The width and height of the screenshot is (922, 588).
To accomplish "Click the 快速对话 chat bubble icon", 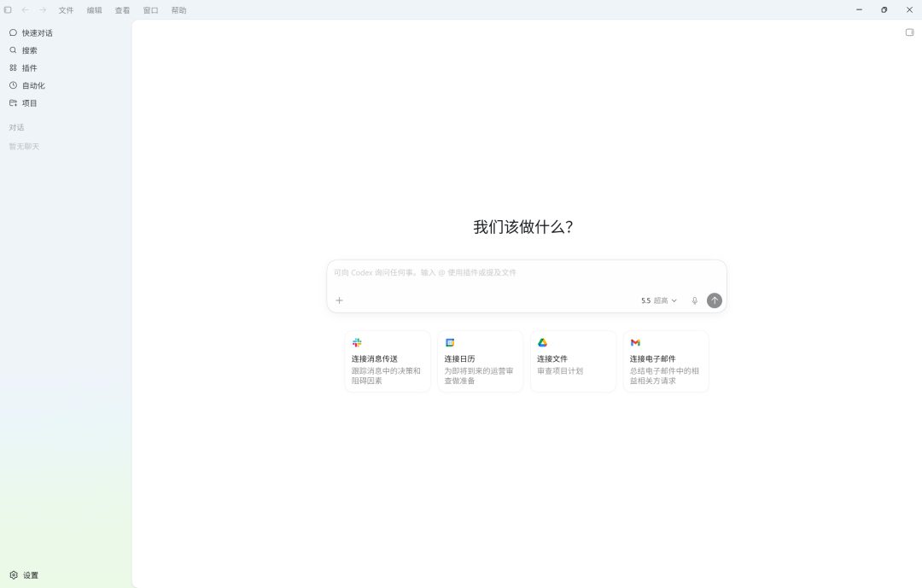I will (13, 33).
